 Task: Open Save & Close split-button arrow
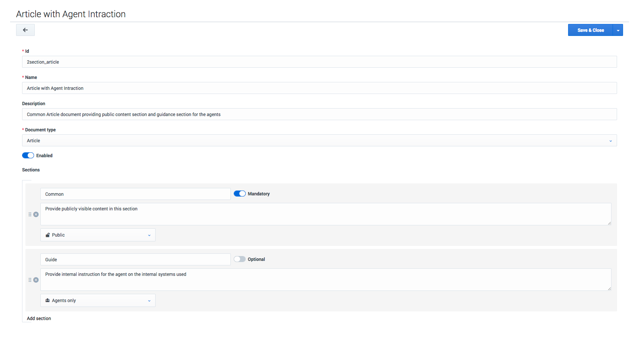tap(618, 30)
